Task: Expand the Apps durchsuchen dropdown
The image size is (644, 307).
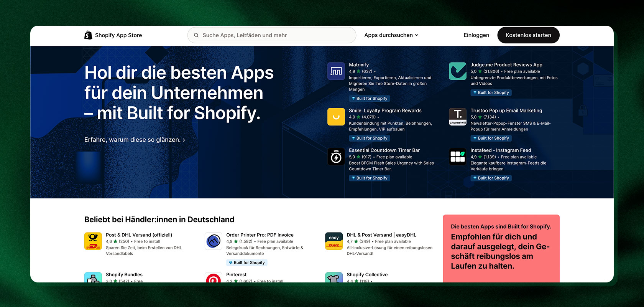Action: 391,35
